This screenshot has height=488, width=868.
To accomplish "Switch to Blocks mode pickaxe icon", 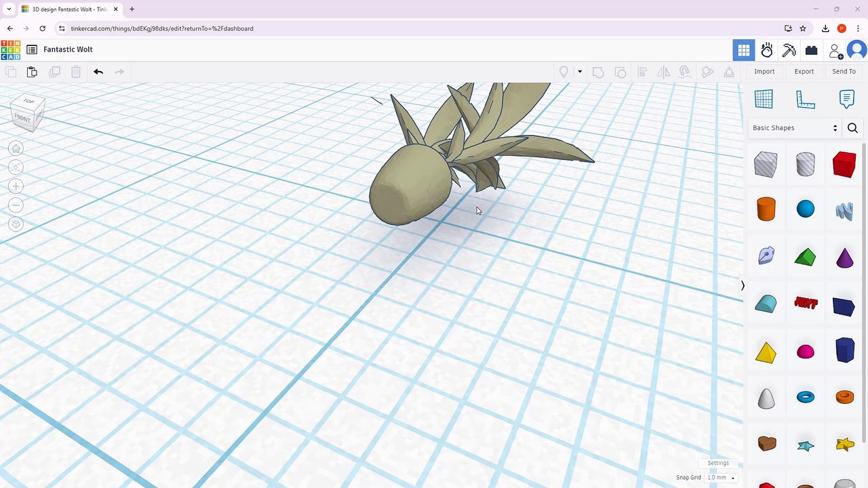I will [x=789, y=50].
